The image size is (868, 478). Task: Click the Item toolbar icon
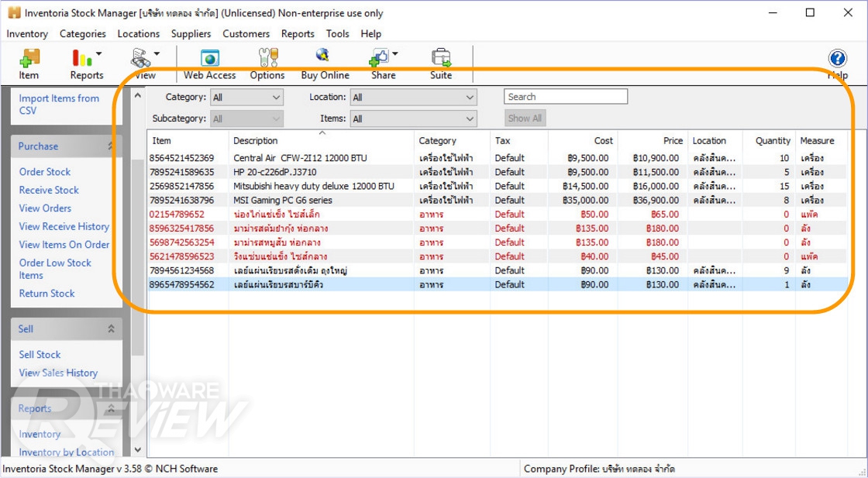point(29,59)
